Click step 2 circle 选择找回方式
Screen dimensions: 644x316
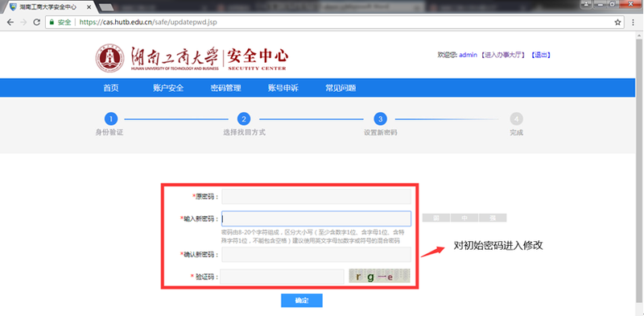click(x=244, y=119)
